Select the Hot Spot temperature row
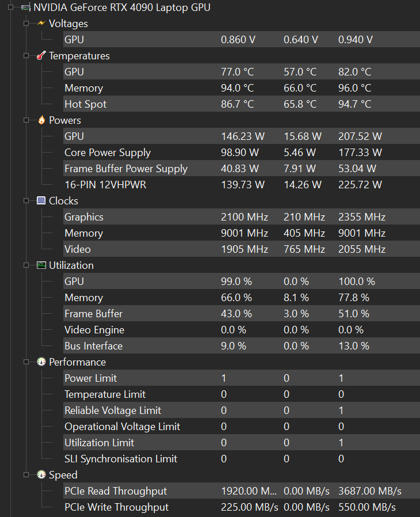 click(x=242, y=104)
